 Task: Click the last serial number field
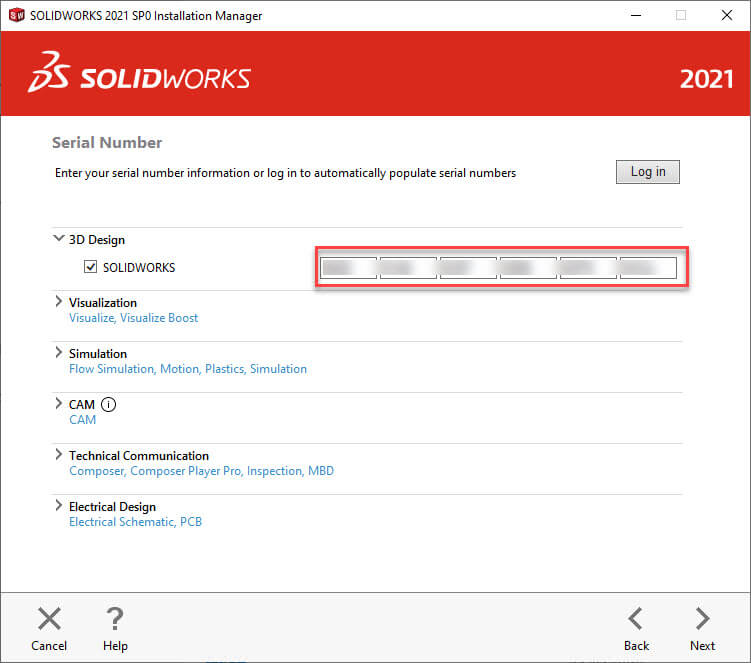tap(649, 268)
